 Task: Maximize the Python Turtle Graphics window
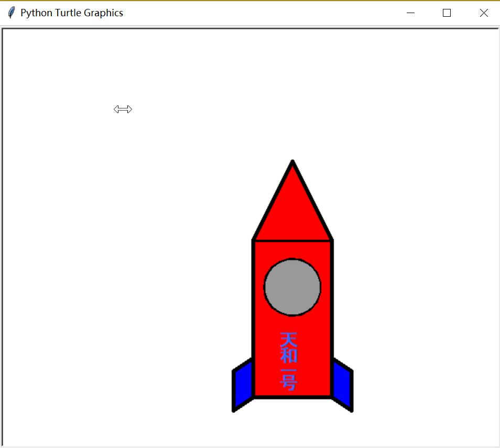click(x=447, y=13)
